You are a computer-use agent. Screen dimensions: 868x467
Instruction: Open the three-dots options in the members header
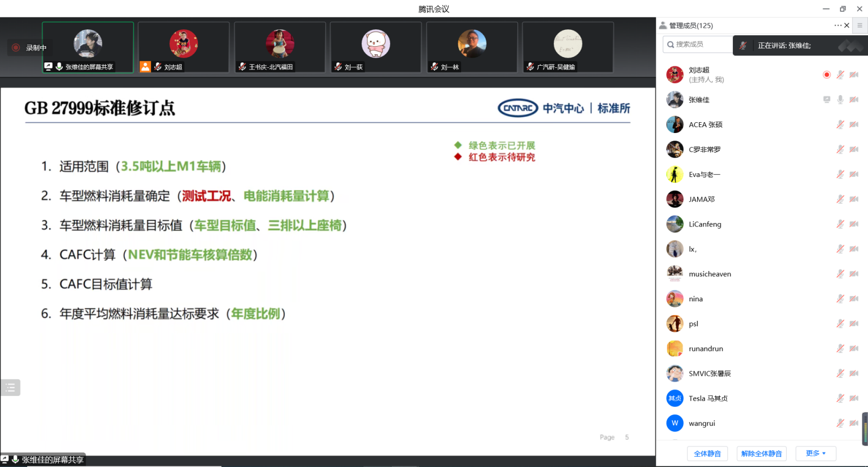pos(838,26)
